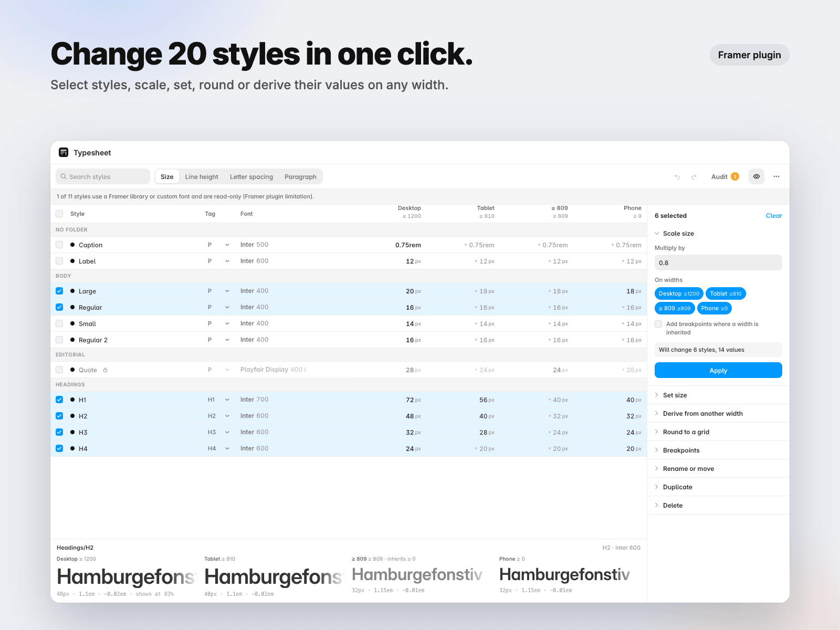Image resolution: width=840 pixels, height=630 pixels.
Task: Expand the Rename or move section
Action: tap(718, 468)
